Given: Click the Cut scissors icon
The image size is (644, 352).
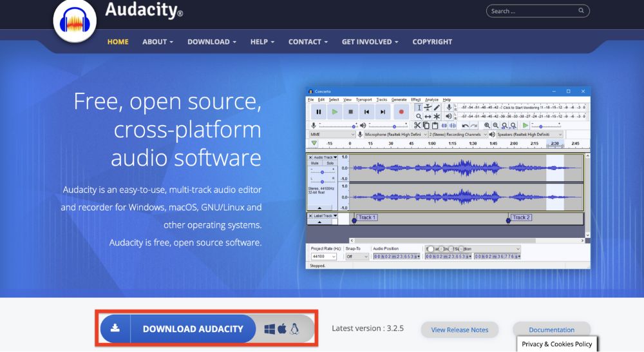Looking at the screenshot, I should pos(417,126).
